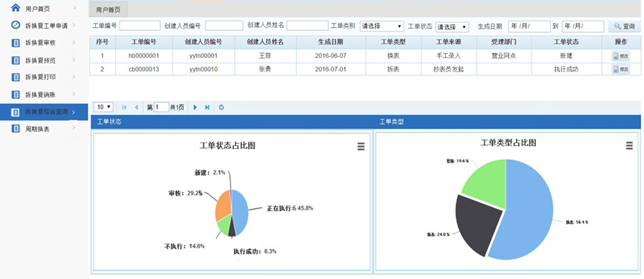Refresh the table with reload icon

tap(221, 107)
